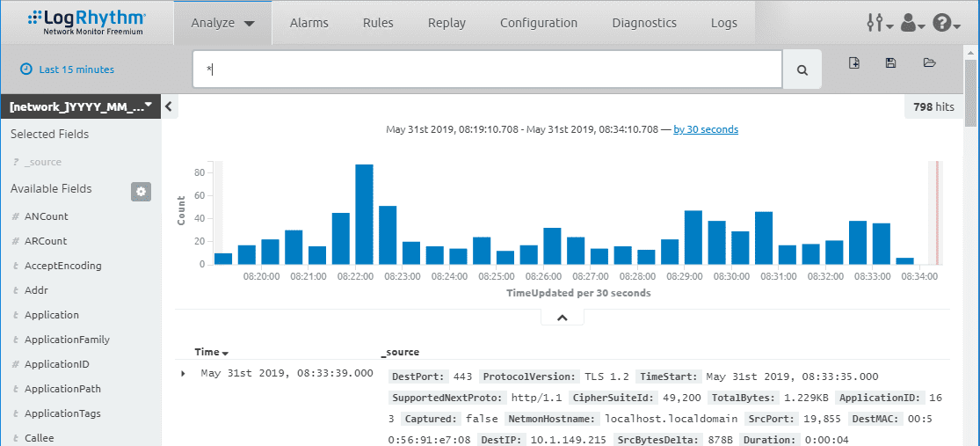Click the New Search document icon
The width and height of the screenshot is (980, 446).
854,62
